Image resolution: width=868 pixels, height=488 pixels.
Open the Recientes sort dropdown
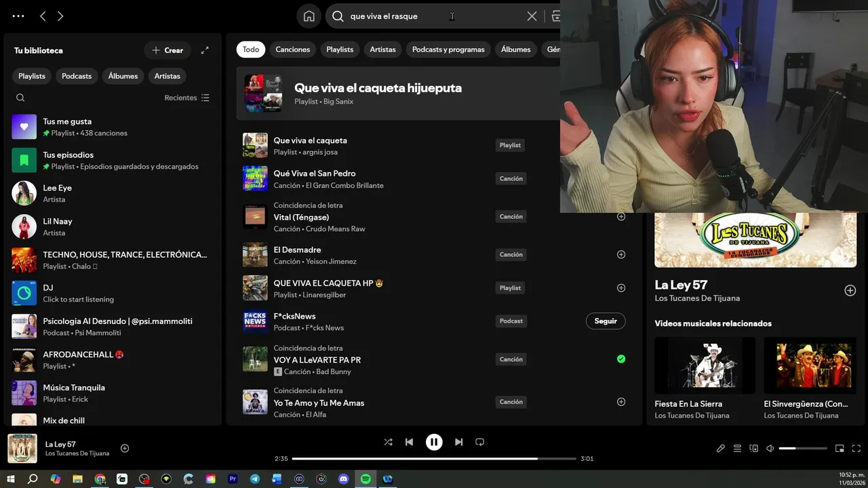coord(187,98)
